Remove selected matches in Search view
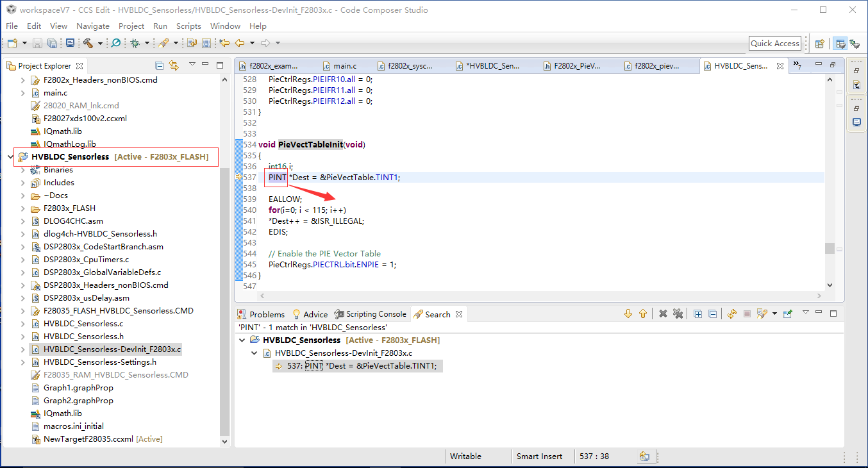 tap(663, 313)
